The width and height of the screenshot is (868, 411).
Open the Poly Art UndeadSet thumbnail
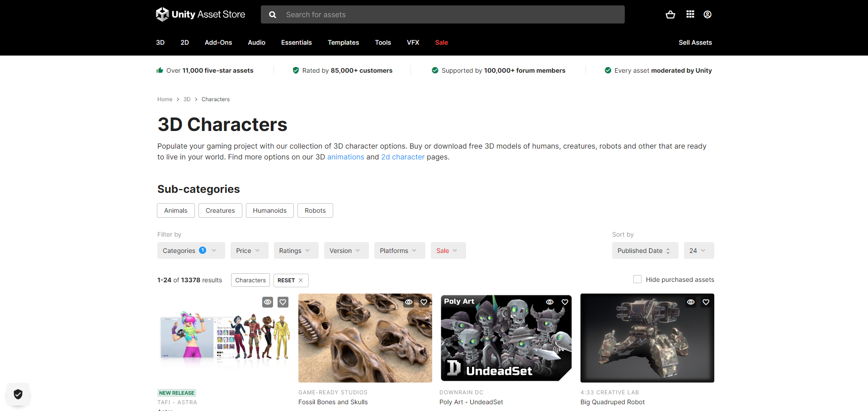click(506, 338)
